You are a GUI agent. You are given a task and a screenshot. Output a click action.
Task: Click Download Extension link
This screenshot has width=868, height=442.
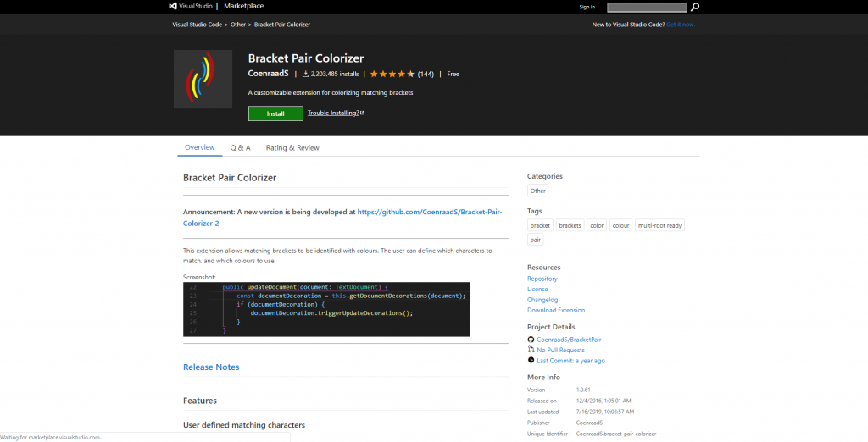coord(556,311)
